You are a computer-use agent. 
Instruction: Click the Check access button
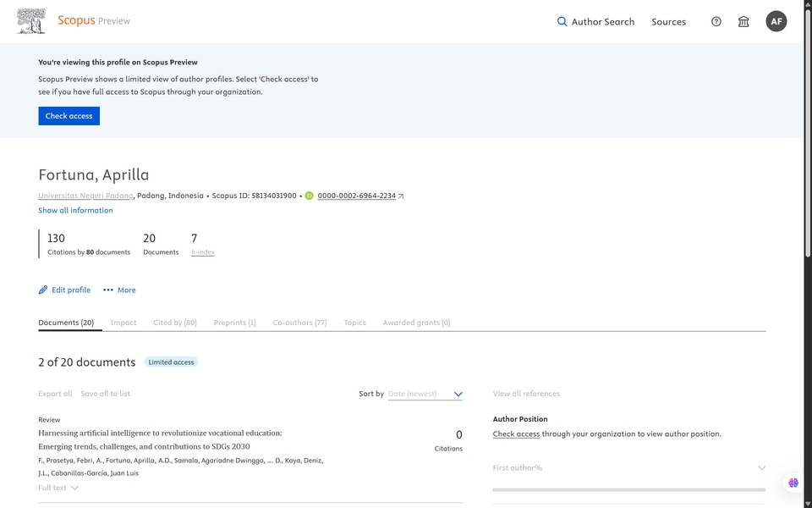point(69,116)
